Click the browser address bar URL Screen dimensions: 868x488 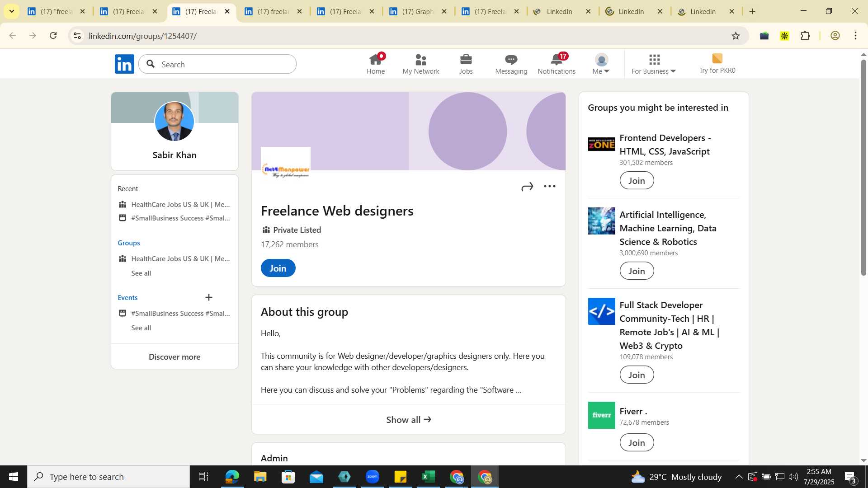click(142, 36)
